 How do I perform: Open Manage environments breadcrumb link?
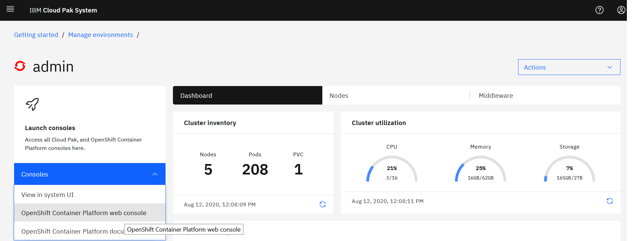tap(100, 35)
